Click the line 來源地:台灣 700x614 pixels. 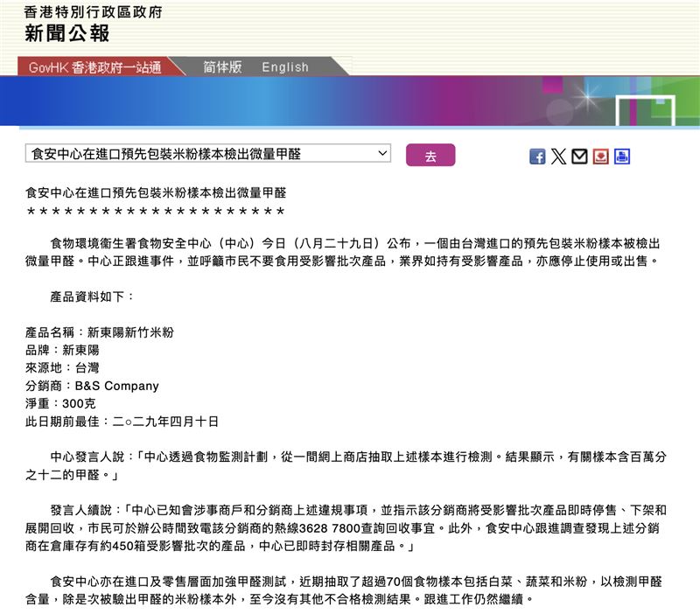pyautogui.click(x=62, y=368)
